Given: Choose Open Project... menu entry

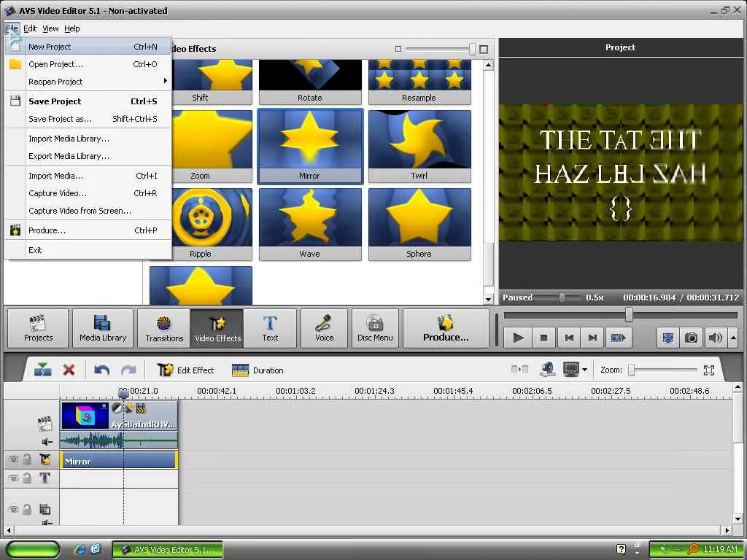Looking at the screenshot, I should click(x=88, y=64).
